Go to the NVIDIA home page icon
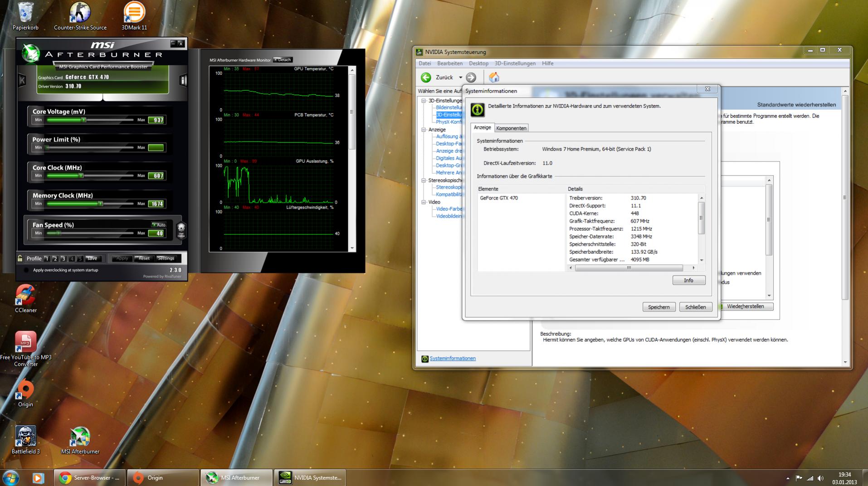 click(494, 78)
